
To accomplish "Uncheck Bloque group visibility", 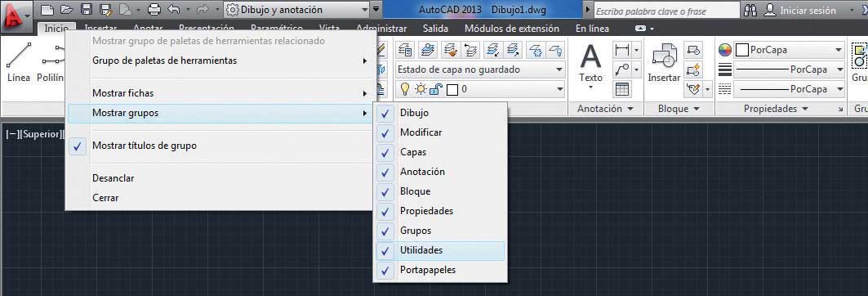I will (x=439, y=191).
